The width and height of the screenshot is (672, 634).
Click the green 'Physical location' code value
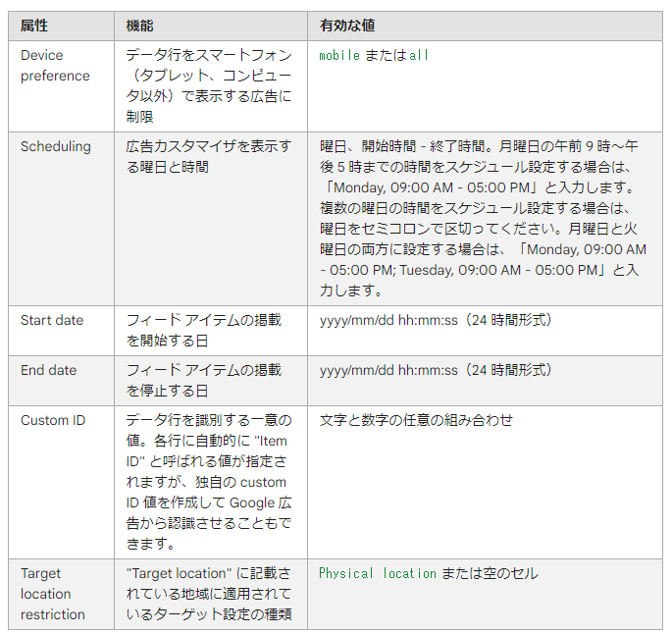[x=378, y=573]
